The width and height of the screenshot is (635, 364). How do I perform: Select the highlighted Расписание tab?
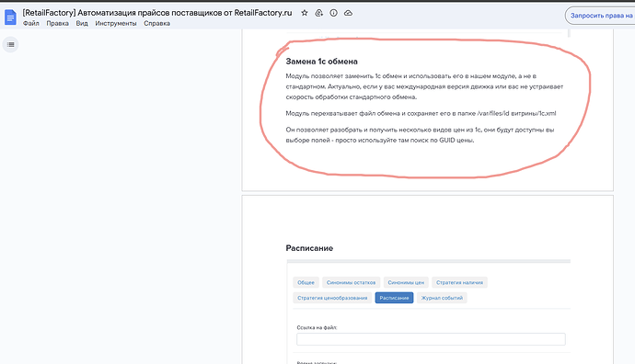(394, 298)
